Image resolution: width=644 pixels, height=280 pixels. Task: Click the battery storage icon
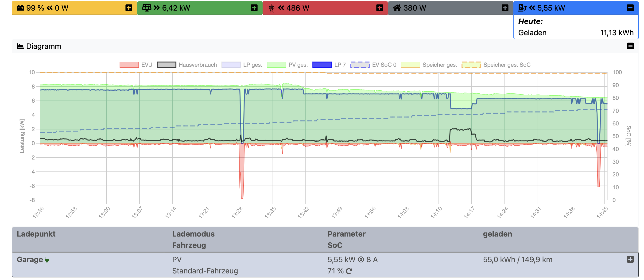tap(20, 8)
